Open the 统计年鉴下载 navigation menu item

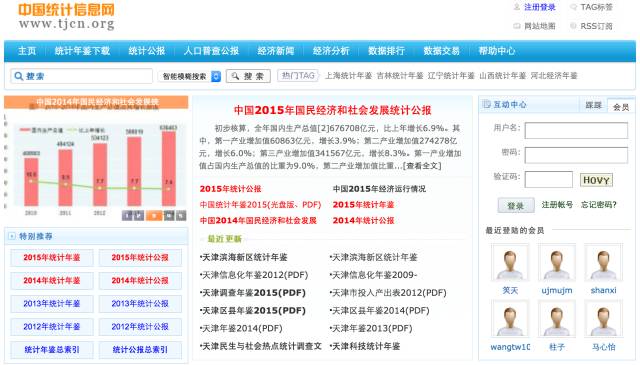click(82, 51)
